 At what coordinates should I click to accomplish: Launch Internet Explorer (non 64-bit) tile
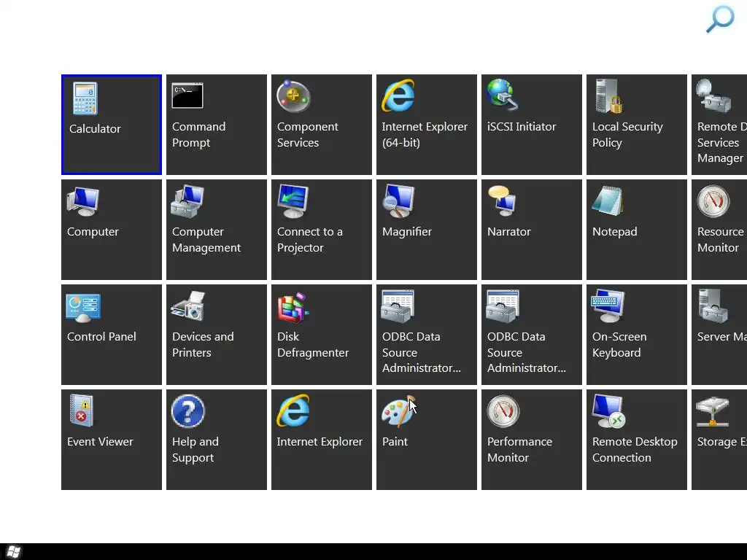[322, 440]
